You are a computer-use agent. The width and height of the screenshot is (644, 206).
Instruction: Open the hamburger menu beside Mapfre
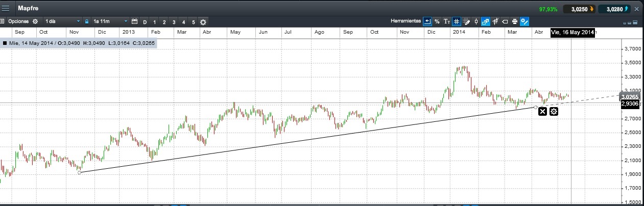coord(6,9)
